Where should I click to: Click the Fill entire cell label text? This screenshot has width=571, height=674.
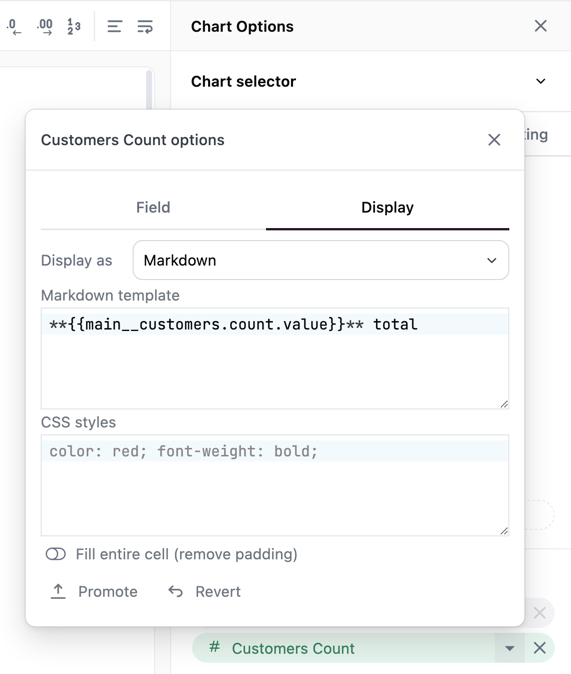(x=187, y=554)
